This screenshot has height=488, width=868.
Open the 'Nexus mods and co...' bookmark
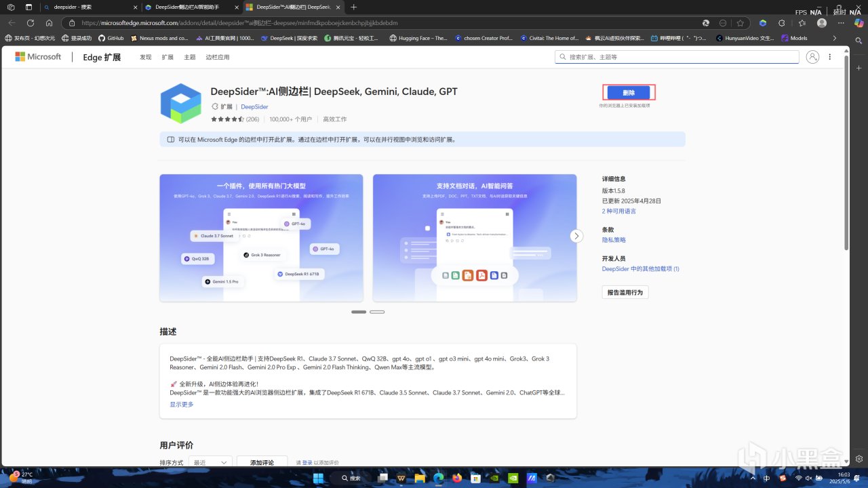pyautogui.click(x=159, y=38)
